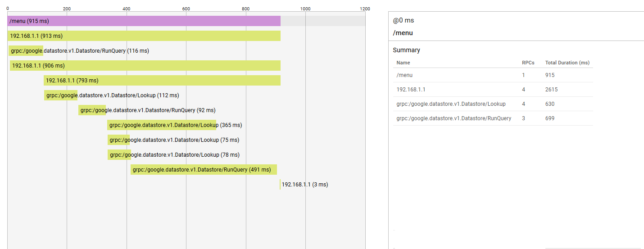Click the /menu title in details panel
644x249 pixels.
[x=403, y=33]
